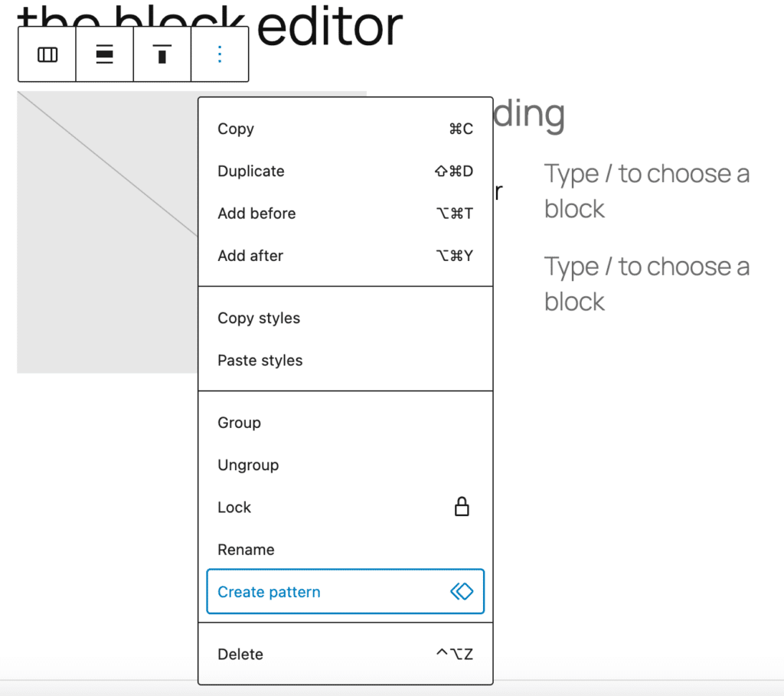Open the three-dot block options menu
Image resolution: width=784 pixels, height=696 pixels.
coord(220,54)
